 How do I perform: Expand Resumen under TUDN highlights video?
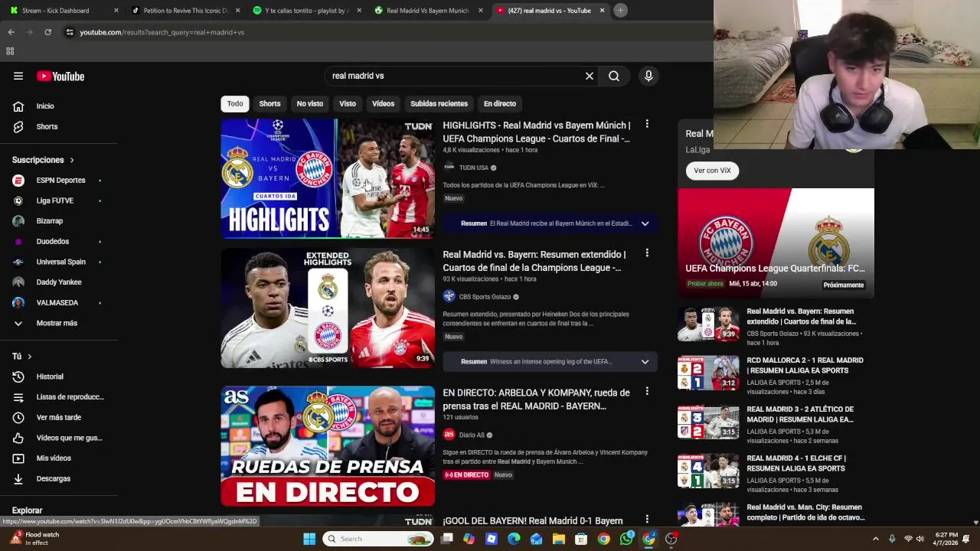[645, 223]
